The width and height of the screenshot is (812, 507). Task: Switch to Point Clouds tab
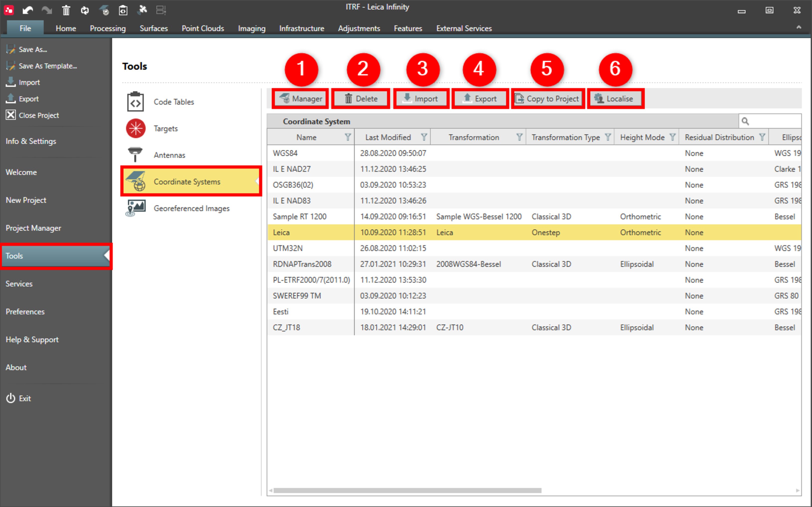(203, 28)
